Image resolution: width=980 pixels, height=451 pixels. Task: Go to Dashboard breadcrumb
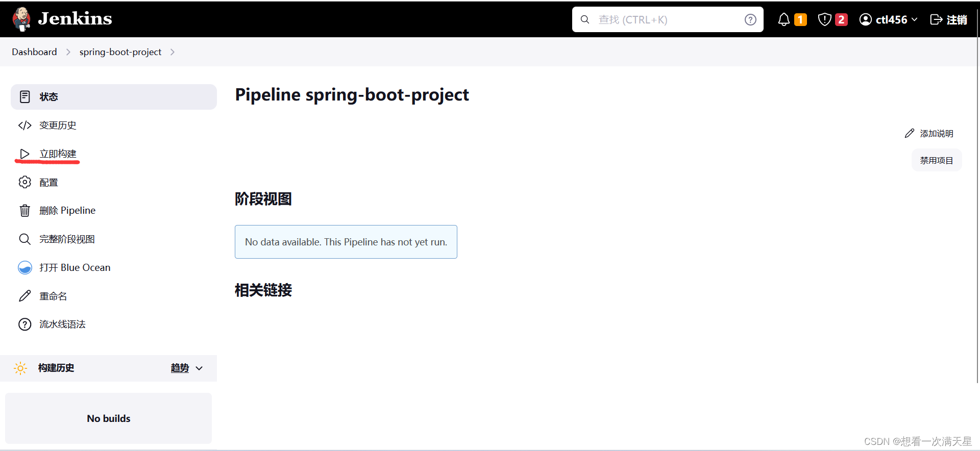(34, 52)
